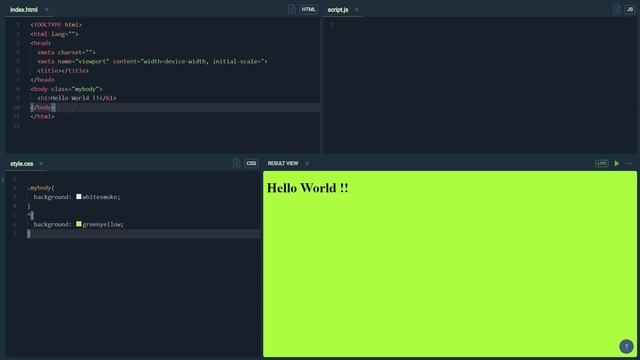Close the index.html tab
Screen dimensions: 640x360
coord(47,9)
